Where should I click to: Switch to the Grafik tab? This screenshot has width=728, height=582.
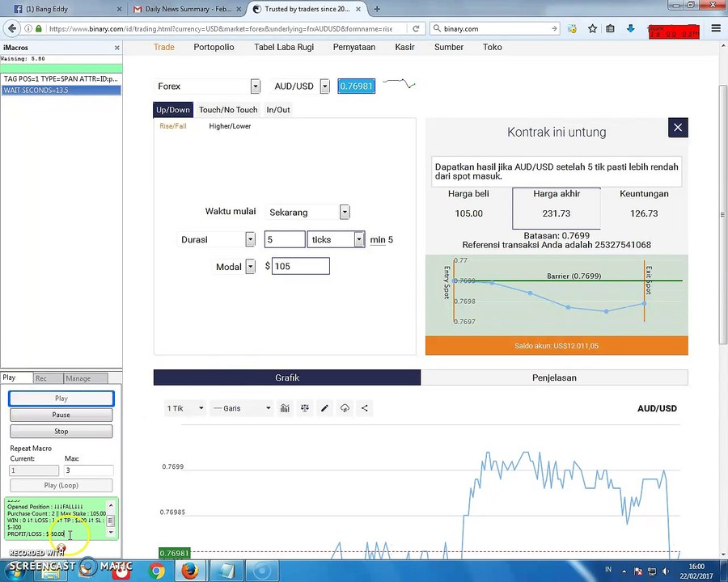(x=287, y=377)
